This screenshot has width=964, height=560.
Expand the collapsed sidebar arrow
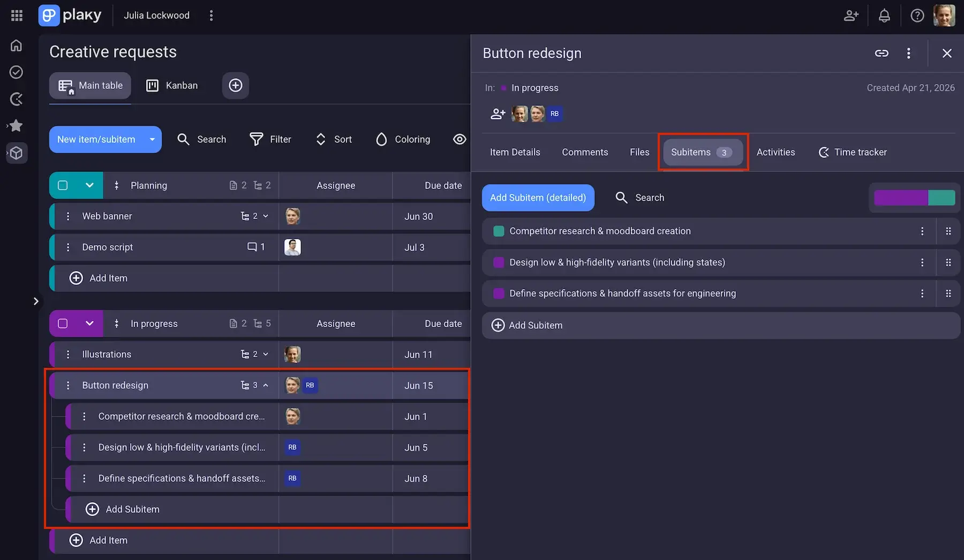[36, 301]
